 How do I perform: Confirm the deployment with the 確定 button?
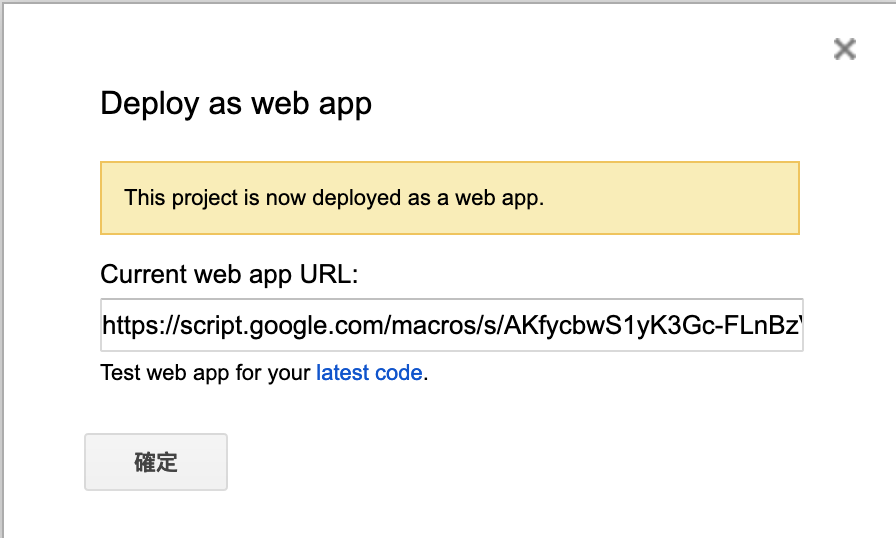pos(156,462)
